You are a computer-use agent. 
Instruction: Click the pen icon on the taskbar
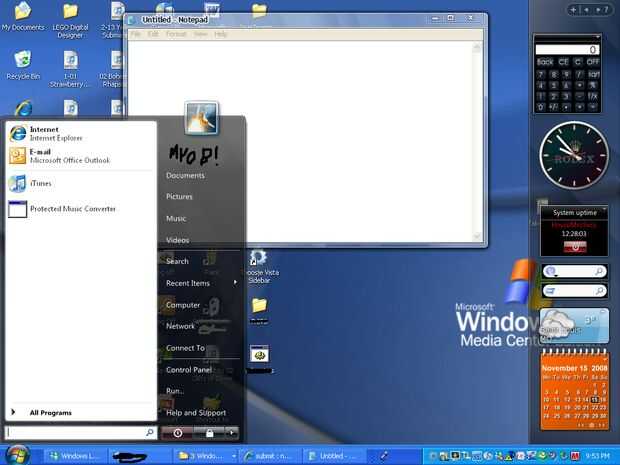pyautogui.click(x=384, y=456)
